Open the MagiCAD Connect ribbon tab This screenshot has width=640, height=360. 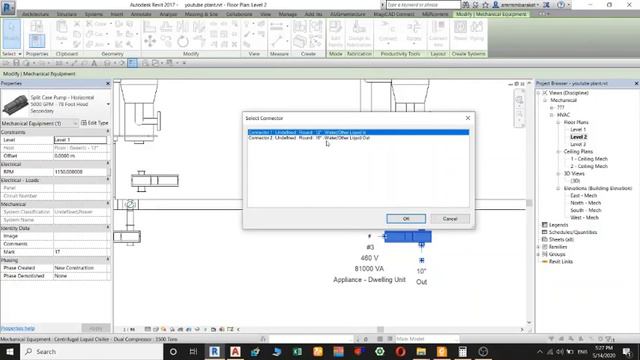pyautogui.click(x=394, y=14)
